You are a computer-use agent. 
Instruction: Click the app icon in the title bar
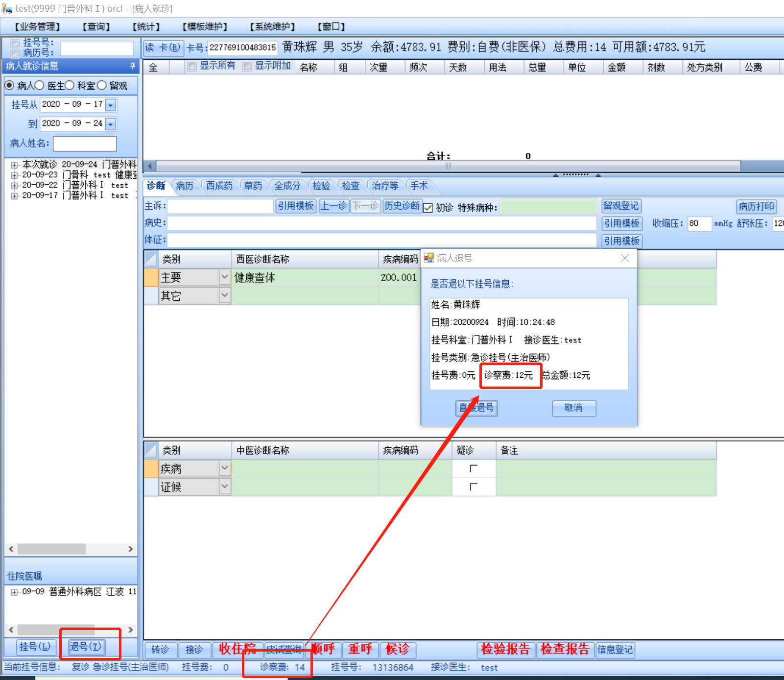7,8
